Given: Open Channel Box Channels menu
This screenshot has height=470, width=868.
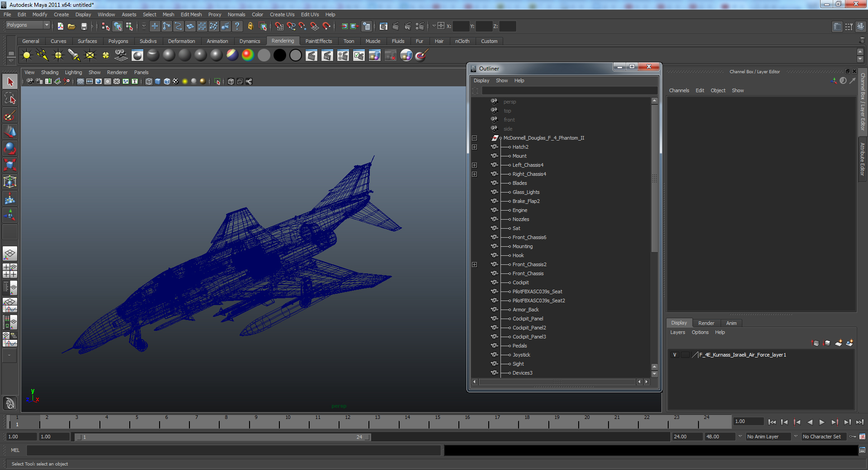Looking at the screenshot, I should [x=679, y=90].
